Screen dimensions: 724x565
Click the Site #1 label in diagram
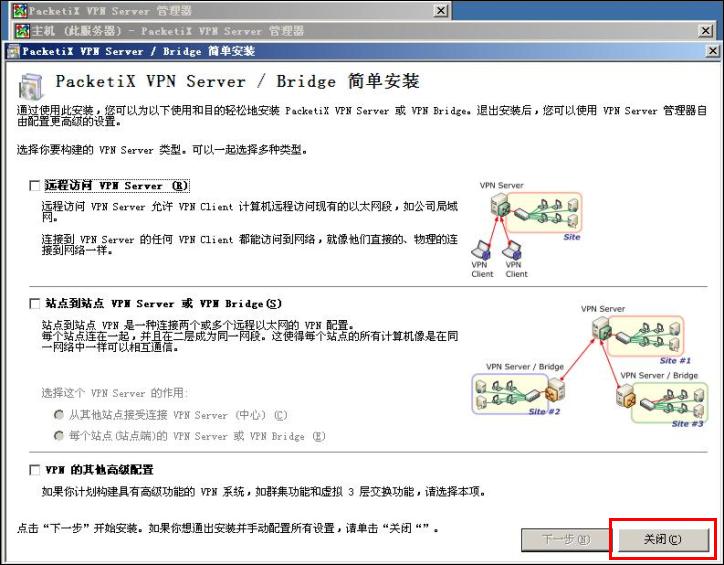(675, 361)
